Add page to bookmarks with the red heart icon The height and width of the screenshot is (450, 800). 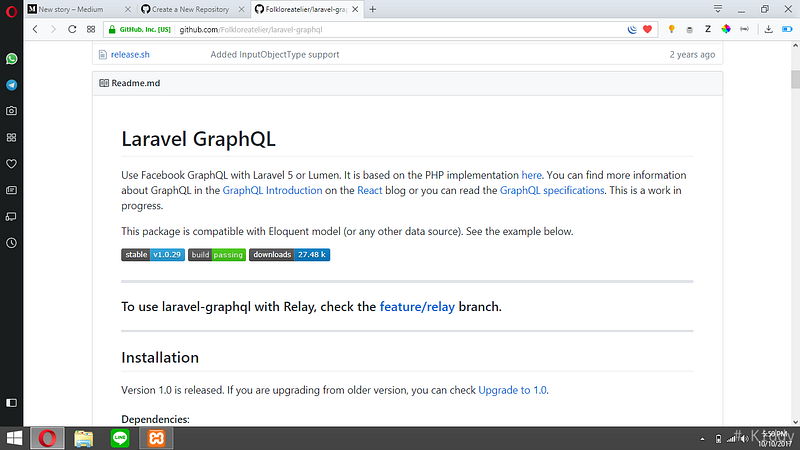[x=647, y=30]
